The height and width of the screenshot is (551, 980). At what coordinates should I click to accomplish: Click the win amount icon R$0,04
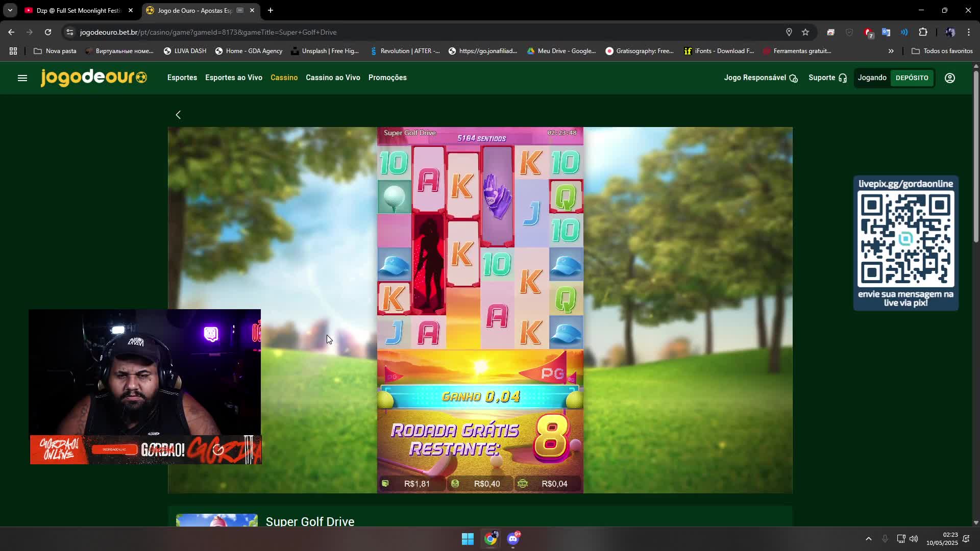point(523,484)
